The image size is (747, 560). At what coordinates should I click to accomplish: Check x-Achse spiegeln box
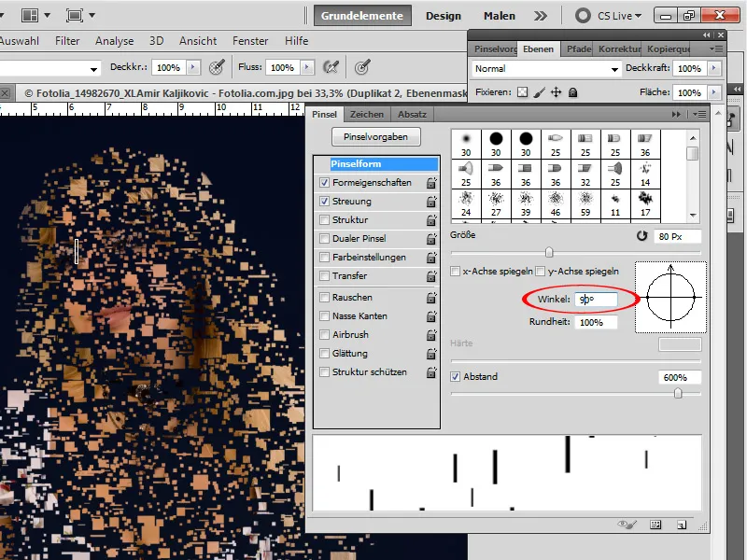coord(455,271)
